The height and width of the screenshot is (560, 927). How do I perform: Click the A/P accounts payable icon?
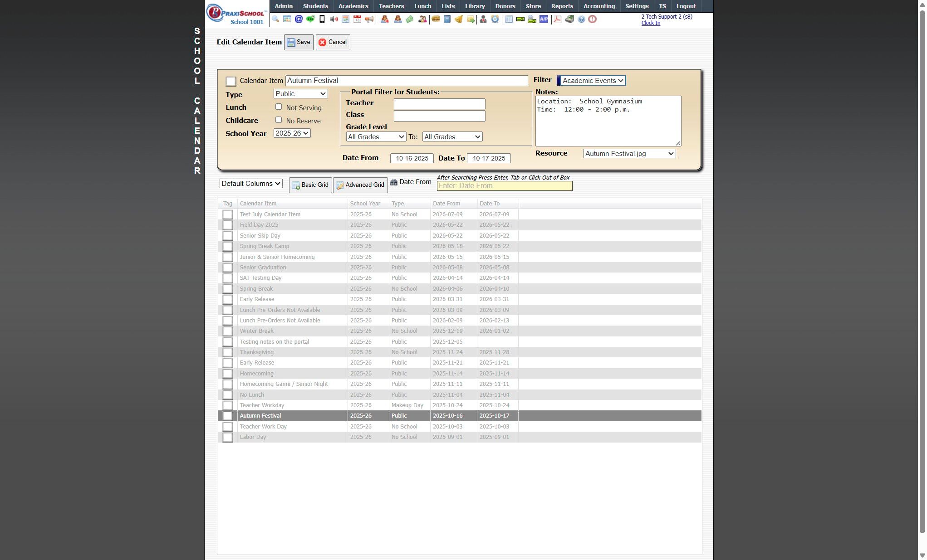click(x=544, y=19)
